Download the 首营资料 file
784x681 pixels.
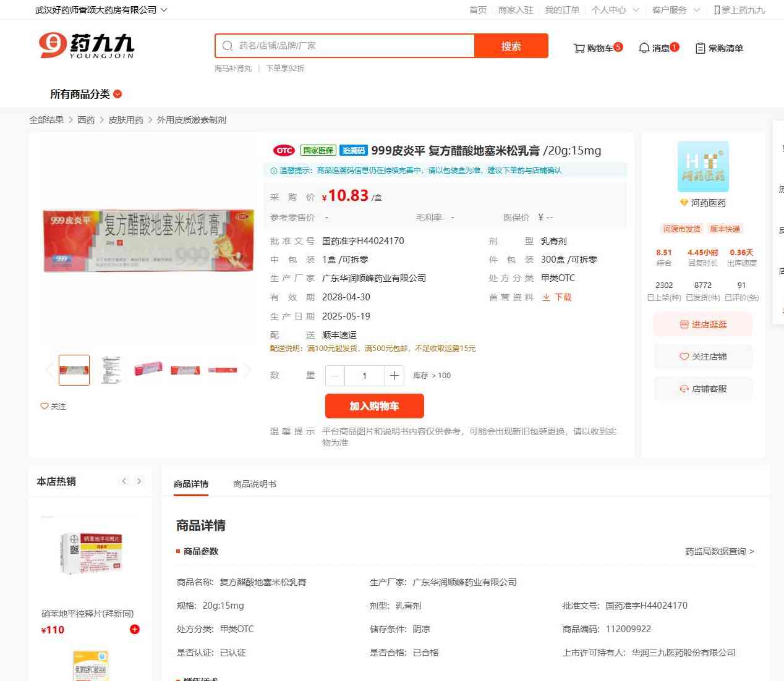tap(557, 297)
